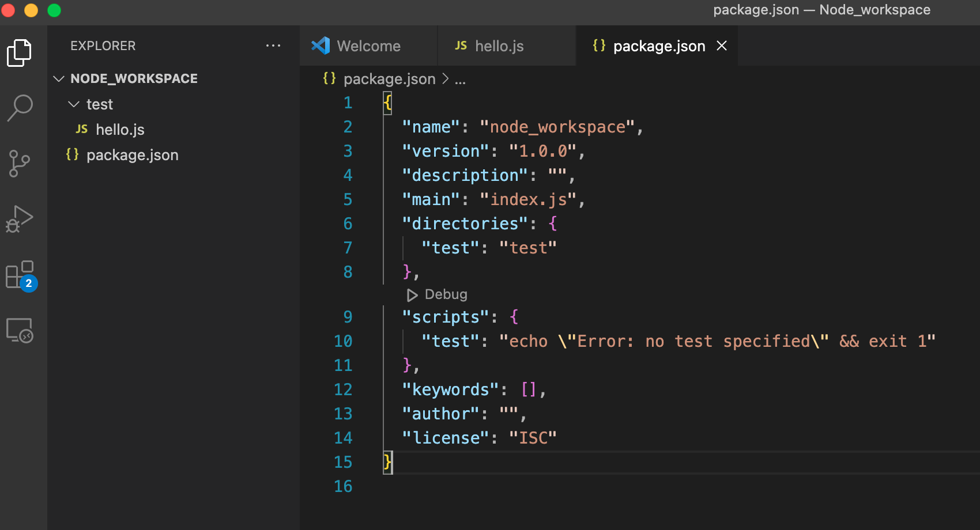Collapse the NODE_WORKSPACE folder section
Screen dimensions: 980x530
[58, 78]
